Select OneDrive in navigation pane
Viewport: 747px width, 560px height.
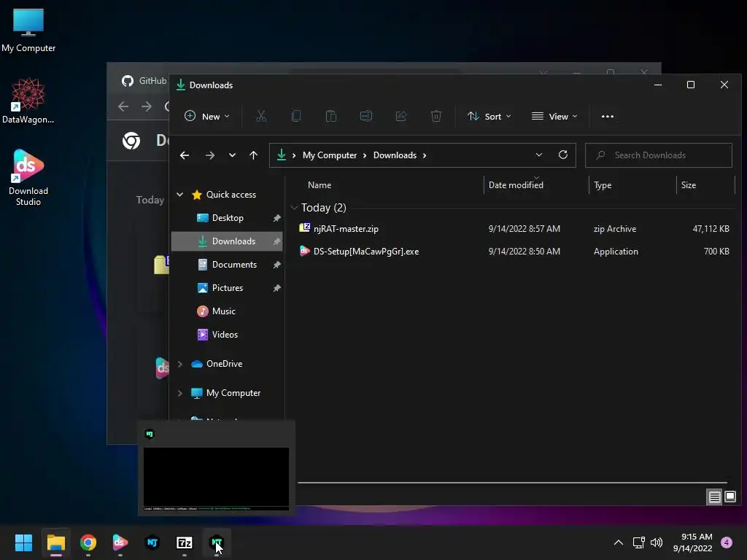(x=224, y=364)
